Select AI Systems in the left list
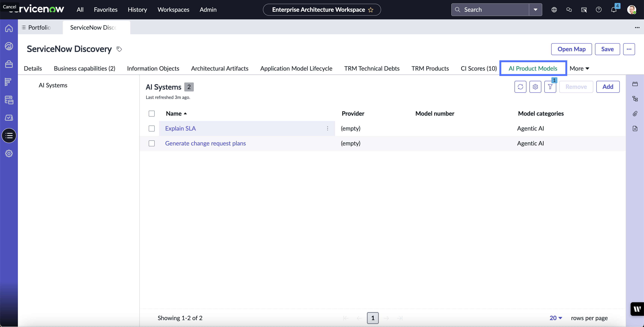 pyautogui.click(x=53, y=85)
